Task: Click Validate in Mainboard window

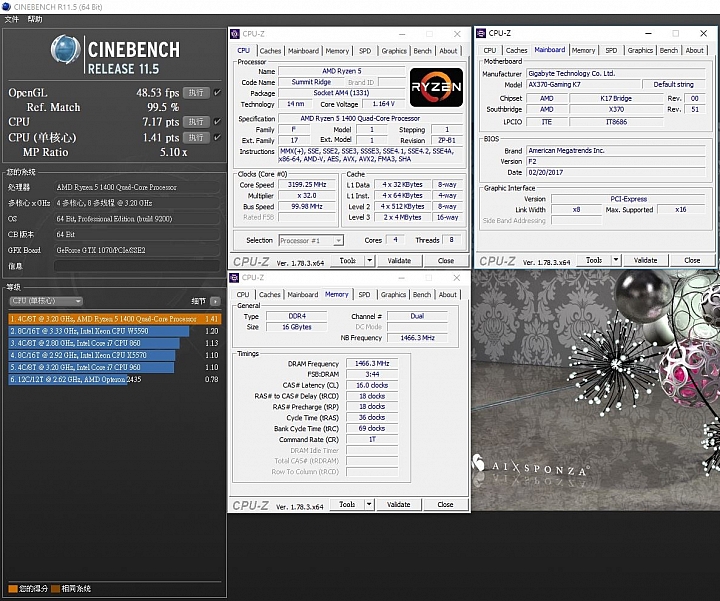Action: 645,260
